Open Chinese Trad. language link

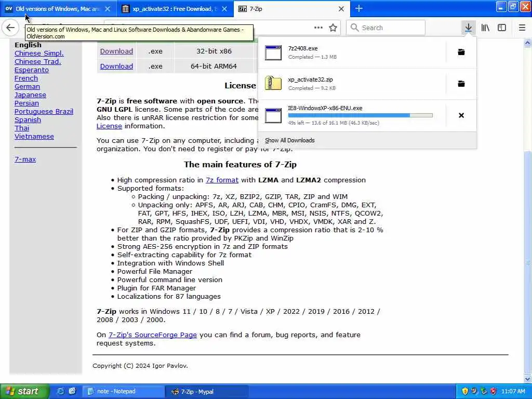pos(37,61)
